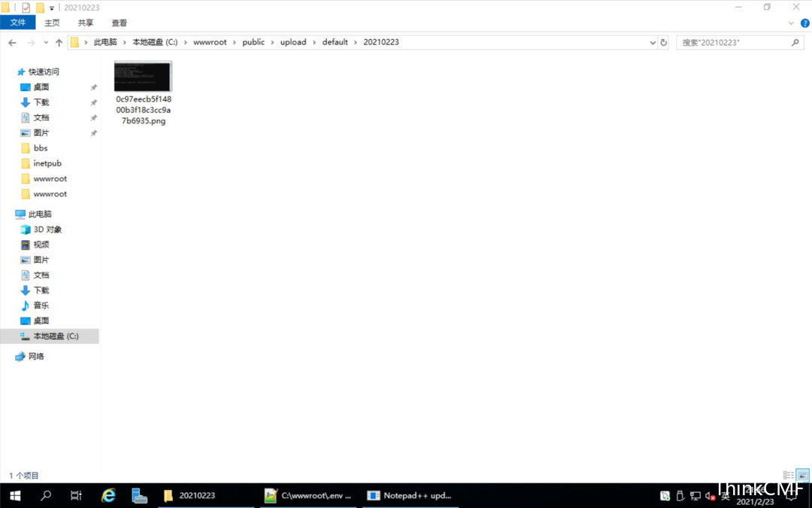The width and height of the screenshot is (812, 508).
Task: Open Task View on the taskbar
Action: pyautogui.click(x=76, y=495)
